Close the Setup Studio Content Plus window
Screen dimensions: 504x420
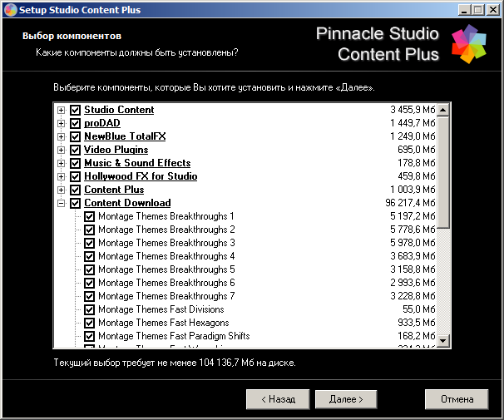[493, 10]
